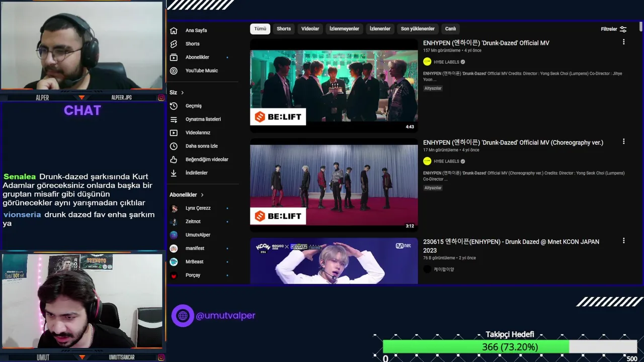This screenshot has height=362, width=644.
Task: Click Altyazılar badge on first video
Action: point(433,88)
